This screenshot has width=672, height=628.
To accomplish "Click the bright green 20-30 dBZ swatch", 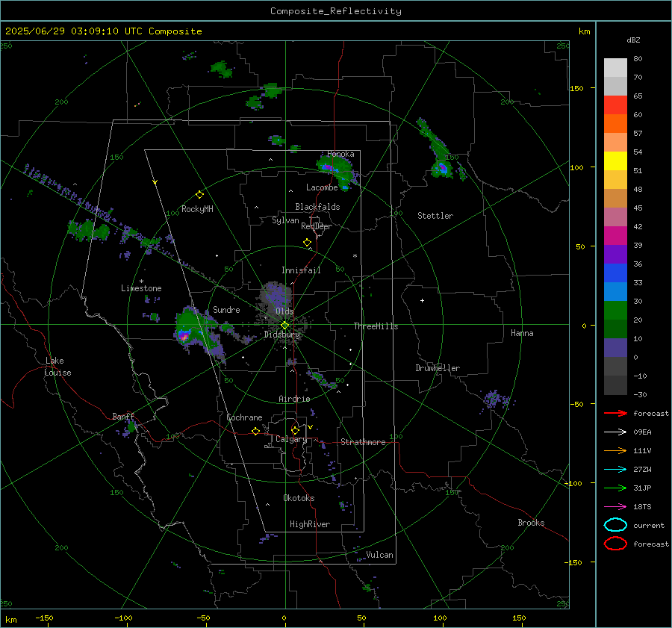I will (615, 310).
